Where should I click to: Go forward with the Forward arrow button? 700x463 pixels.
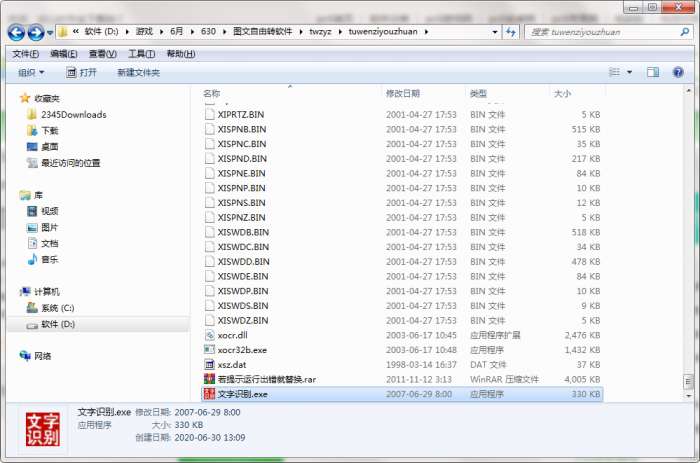36,33
